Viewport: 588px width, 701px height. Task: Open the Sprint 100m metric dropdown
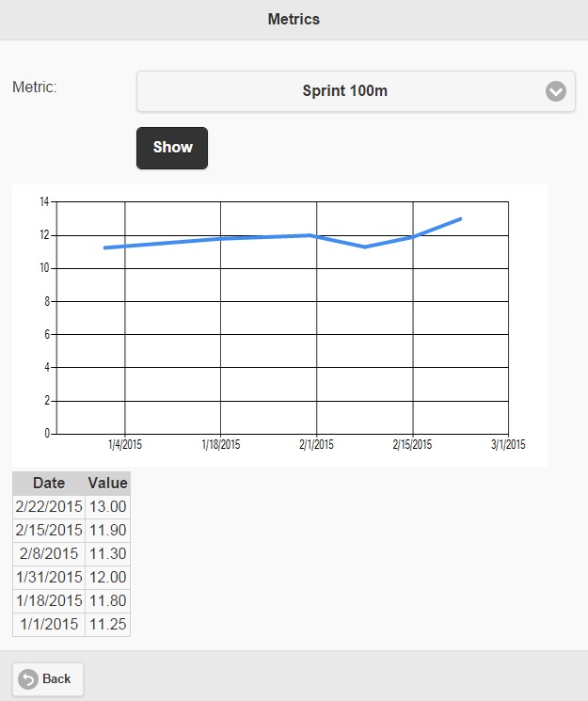pyautogui.click(x=356, y=91)
